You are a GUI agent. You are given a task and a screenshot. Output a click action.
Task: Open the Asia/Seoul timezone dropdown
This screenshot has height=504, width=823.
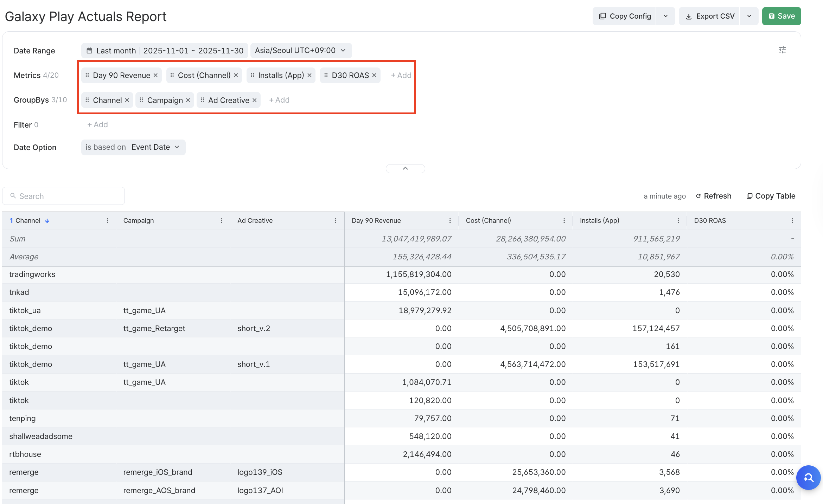click(300, 51)
